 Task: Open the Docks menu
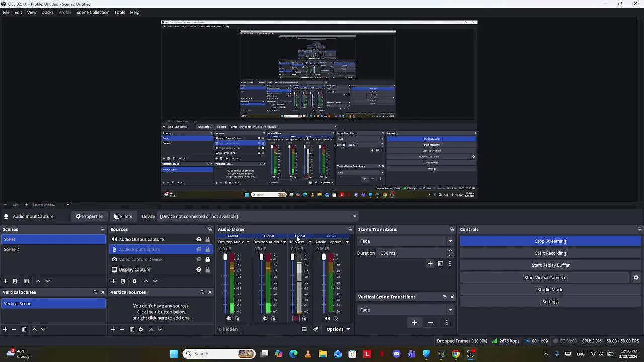pyautogui.click(x=47, y=12)
